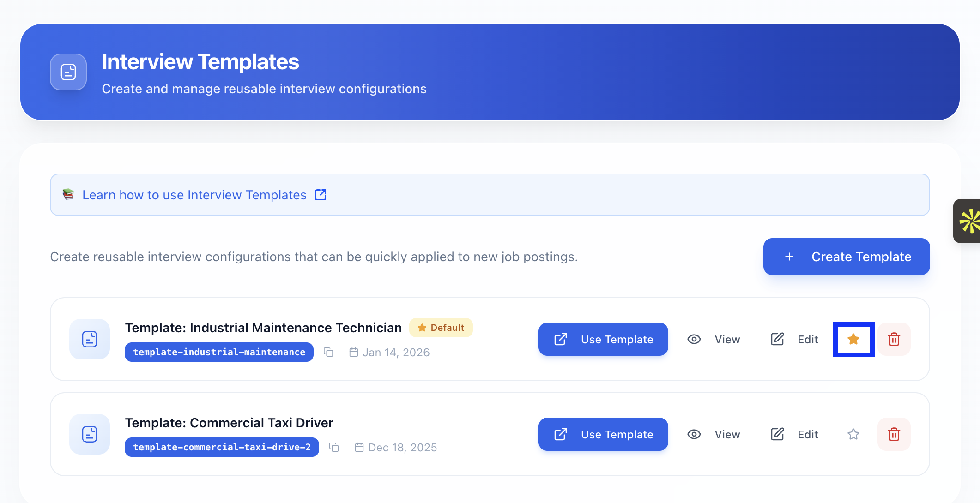Set Commercial Taxi Driver as default via the outline star

853,434
